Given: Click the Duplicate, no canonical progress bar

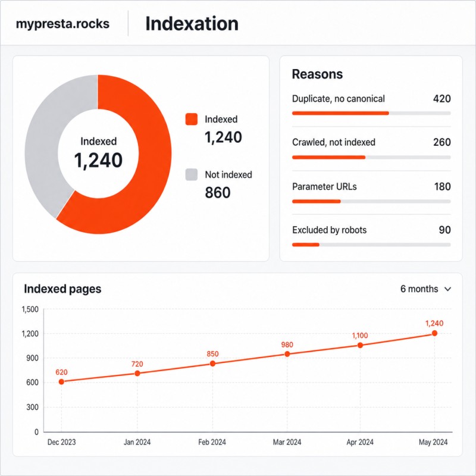Looking at the screenshot, I should tap(371, 113).
